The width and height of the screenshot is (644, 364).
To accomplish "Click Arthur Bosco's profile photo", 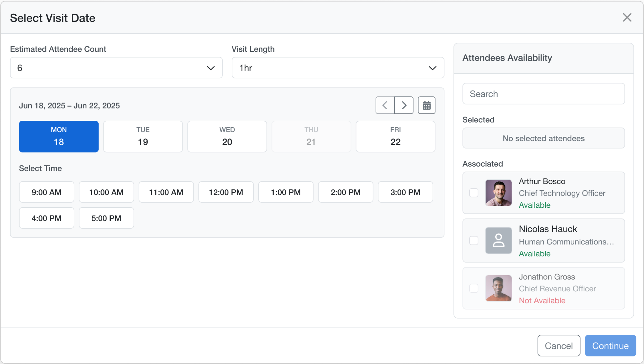I will [498, 193].
